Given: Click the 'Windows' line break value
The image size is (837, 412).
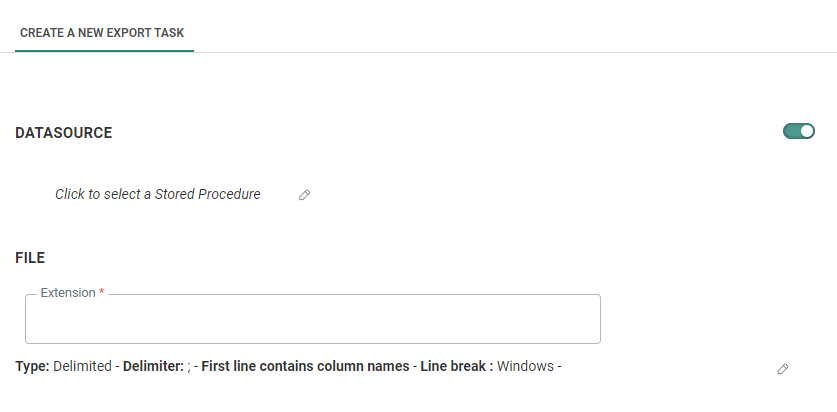Looking at the screenshot, I should click(x=525, y=366).
